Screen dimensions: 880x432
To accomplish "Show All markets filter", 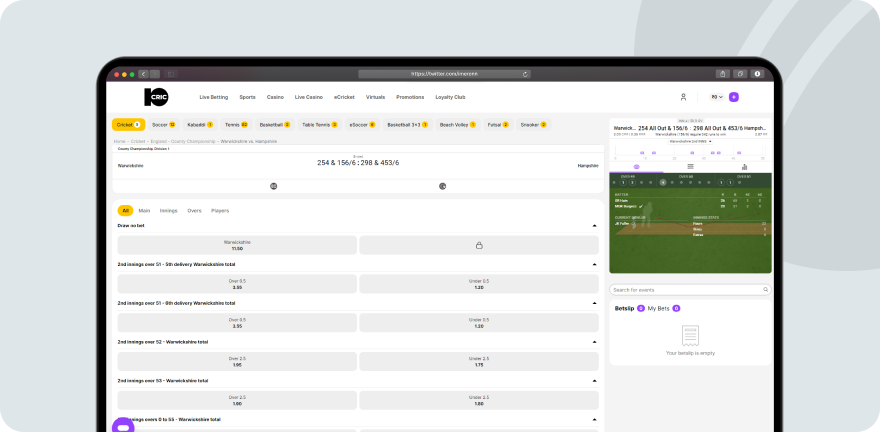I will click(125, 210).
